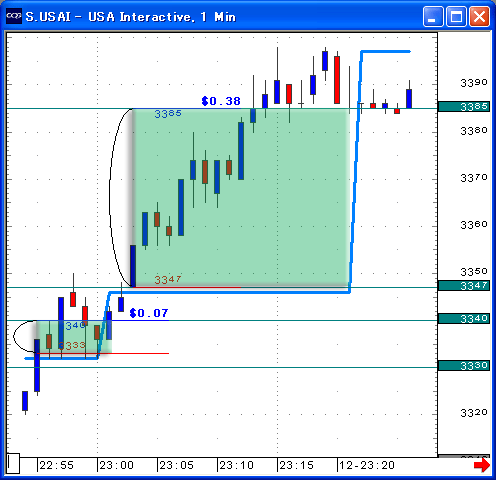Select the 3330 price marker on scale
Screen dimensions: 496x480
tap(464, 366)
